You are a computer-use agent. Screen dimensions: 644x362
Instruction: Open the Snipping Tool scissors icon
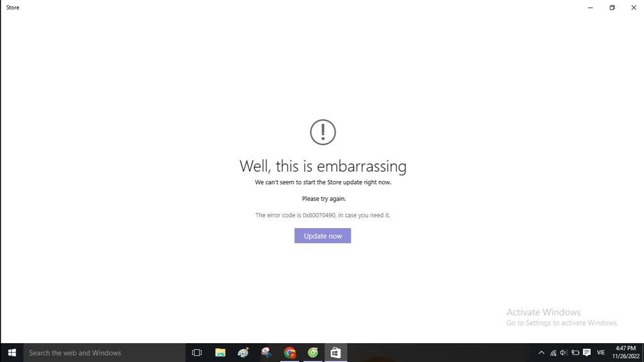coord(266,353)
